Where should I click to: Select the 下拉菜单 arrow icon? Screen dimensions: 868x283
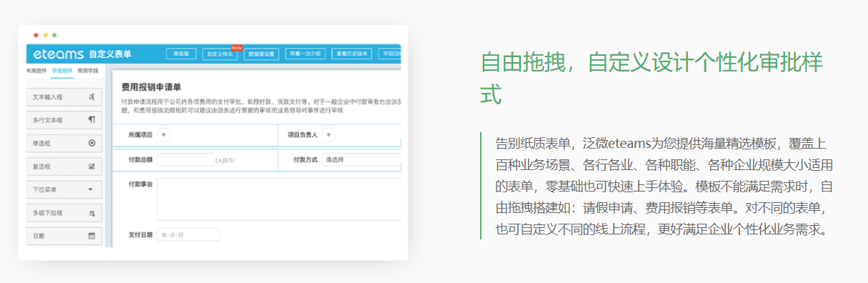pos(91,189)
